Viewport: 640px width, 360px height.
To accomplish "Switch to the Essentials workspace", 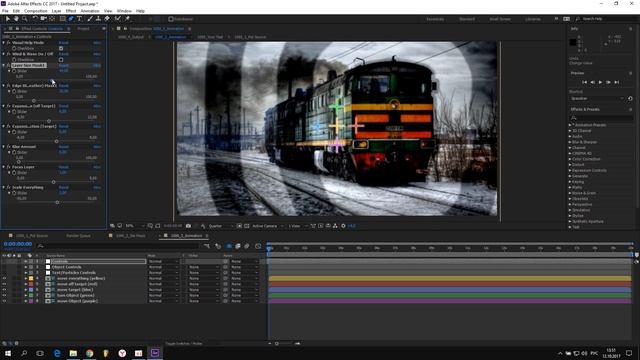I will 435,19.
